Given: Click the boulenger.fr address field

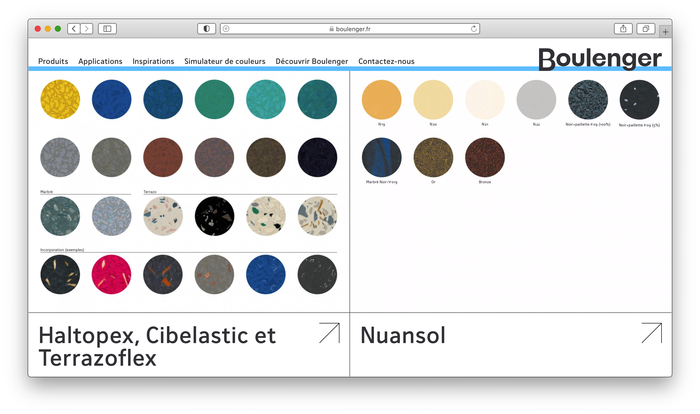Looking at the screenshot, I should tap(350, 29).
